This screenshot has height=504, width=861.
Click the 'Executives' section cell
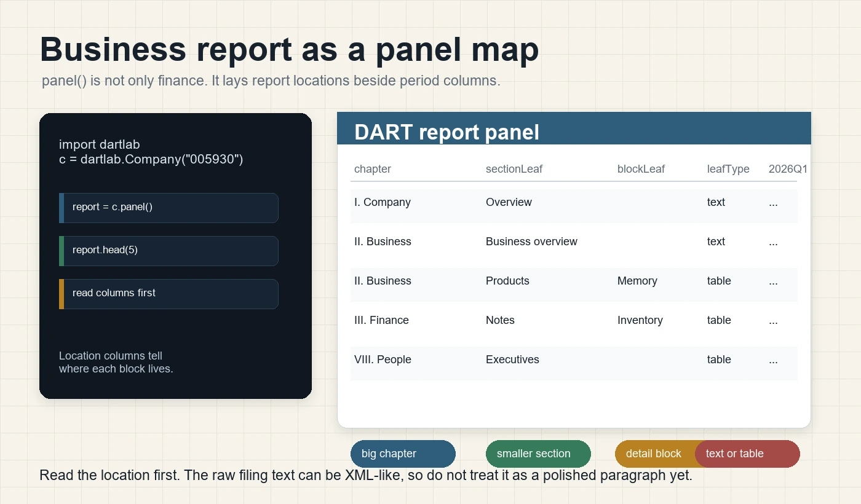pyautogui.click(x=512, y=360)
